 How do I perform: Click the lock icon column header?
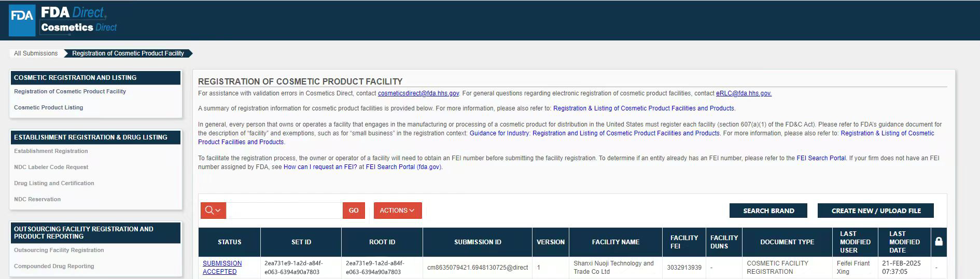[939, 242]
